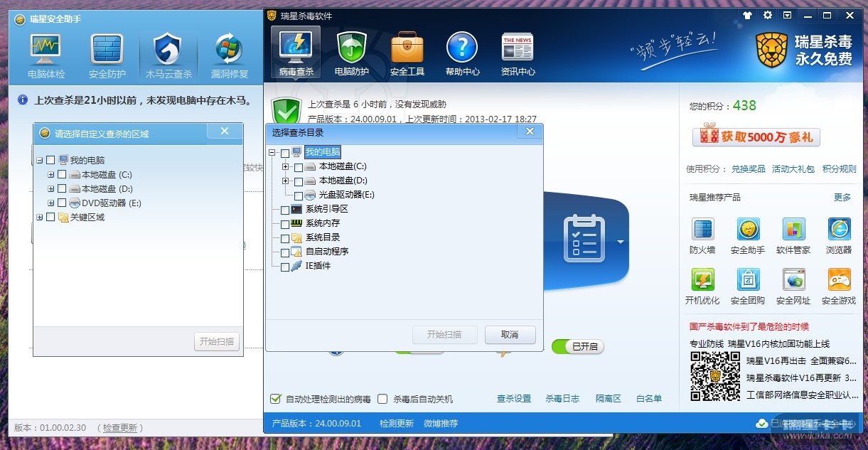Click 检查更新 in Security Assistant footer

[x=120, y=428]
